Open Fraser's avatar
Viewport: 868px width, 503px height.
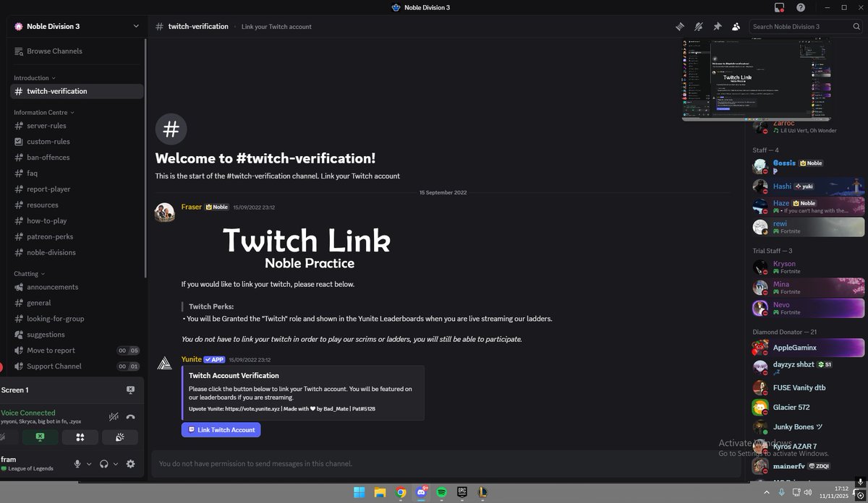(x=165, y=212)
